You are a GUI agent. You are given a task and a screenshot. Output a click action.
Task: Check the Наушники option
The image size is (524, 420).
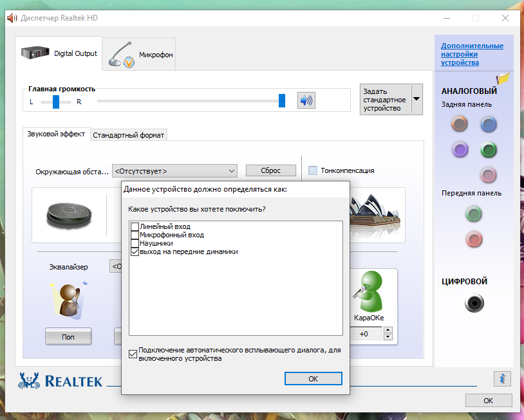(x=135, y=243)
